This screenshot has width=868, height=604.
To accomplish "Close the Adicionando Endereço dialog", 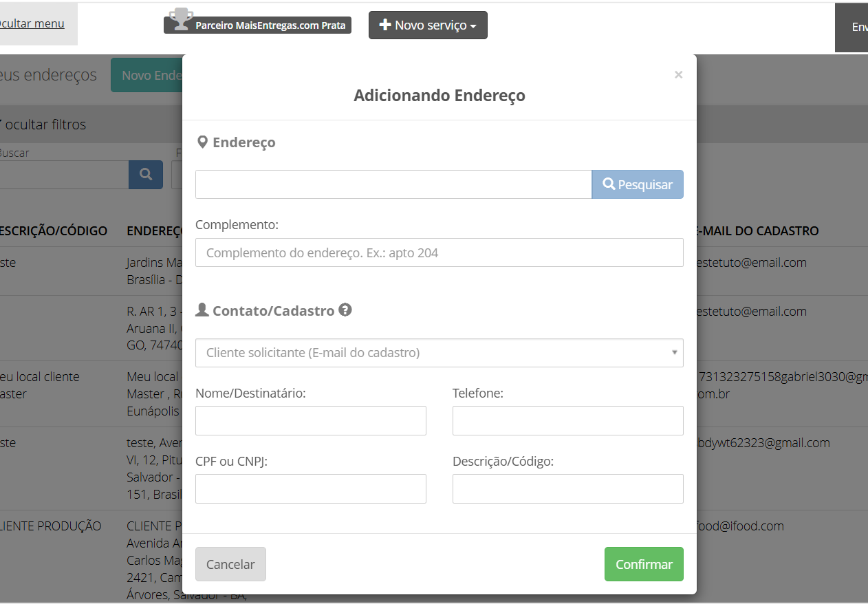I will click(678, 74).
